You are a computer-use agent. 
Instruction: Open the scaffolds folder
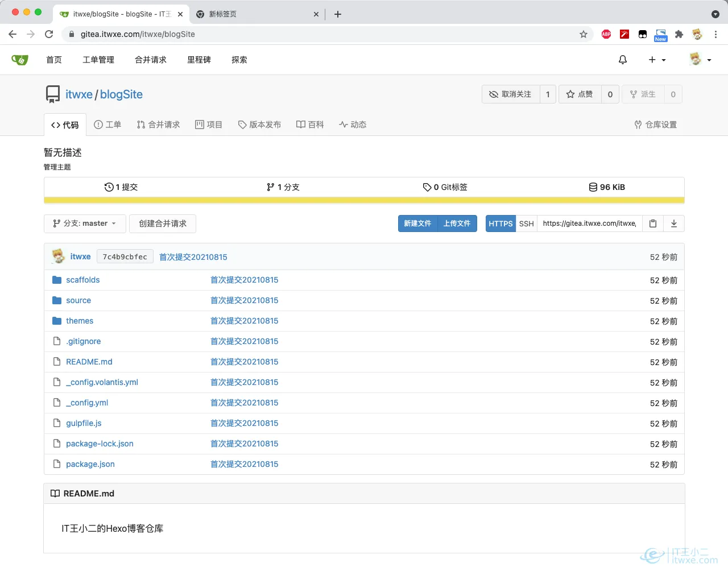(82, 280)
